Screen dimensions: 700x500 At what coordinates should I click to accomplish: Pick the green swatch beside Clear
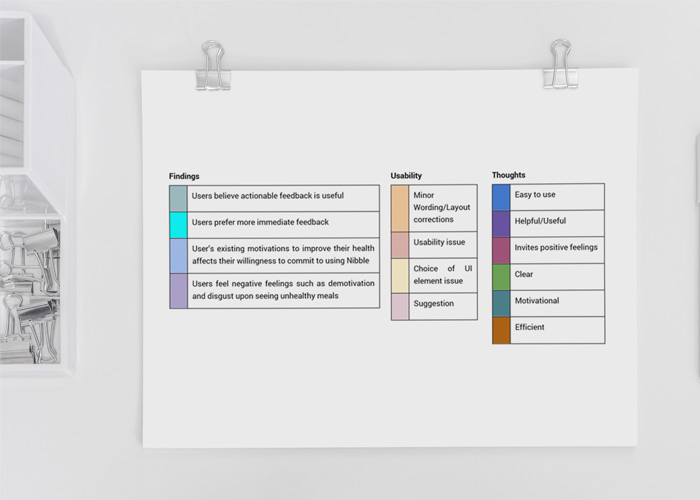point(501,276)
